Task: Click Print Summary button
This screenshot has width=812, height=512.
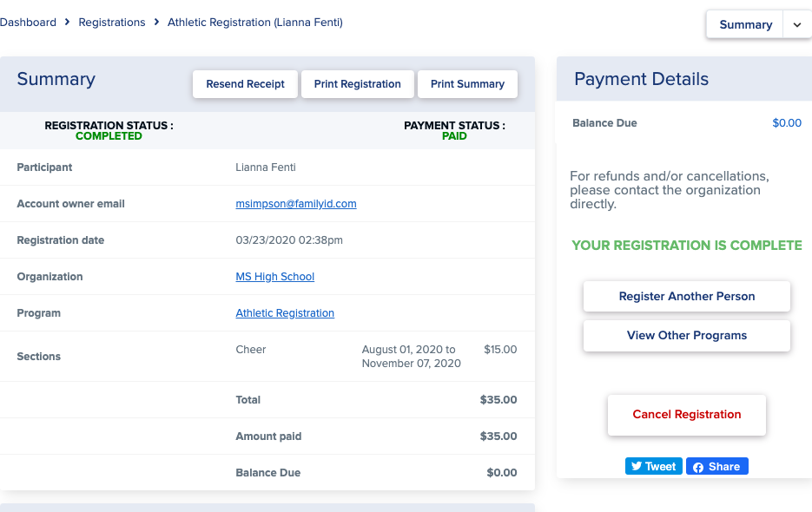Action: pyautogui.click(x=467, y=84)
